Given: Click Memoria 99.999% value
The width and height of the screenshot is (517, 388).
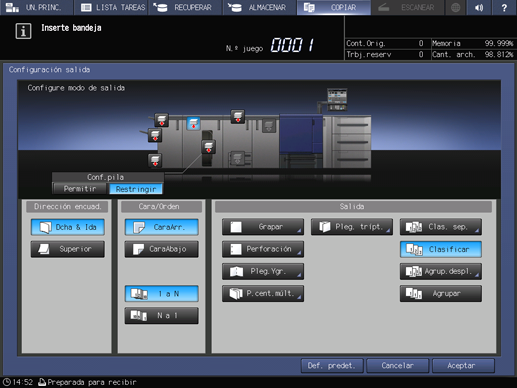Looking at the screenshot, I should click(x=499, y=43).
